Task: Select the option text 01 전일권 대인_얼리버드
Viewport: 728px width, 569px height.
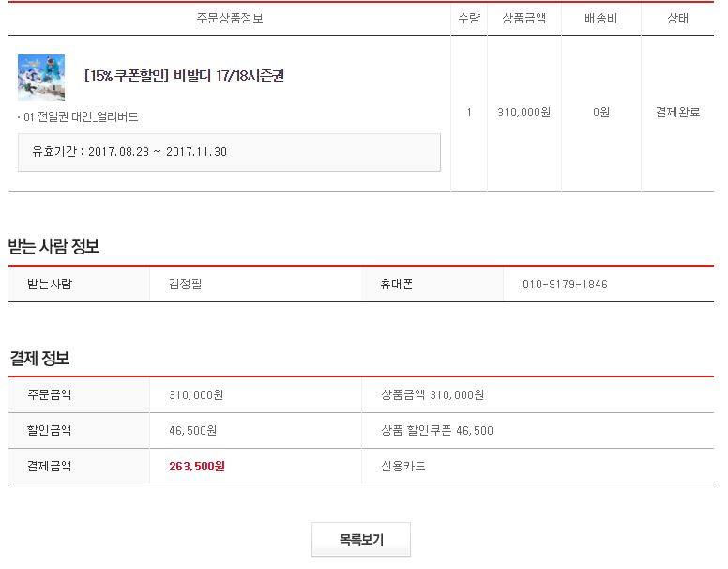Action: click(x=81, y=116)
